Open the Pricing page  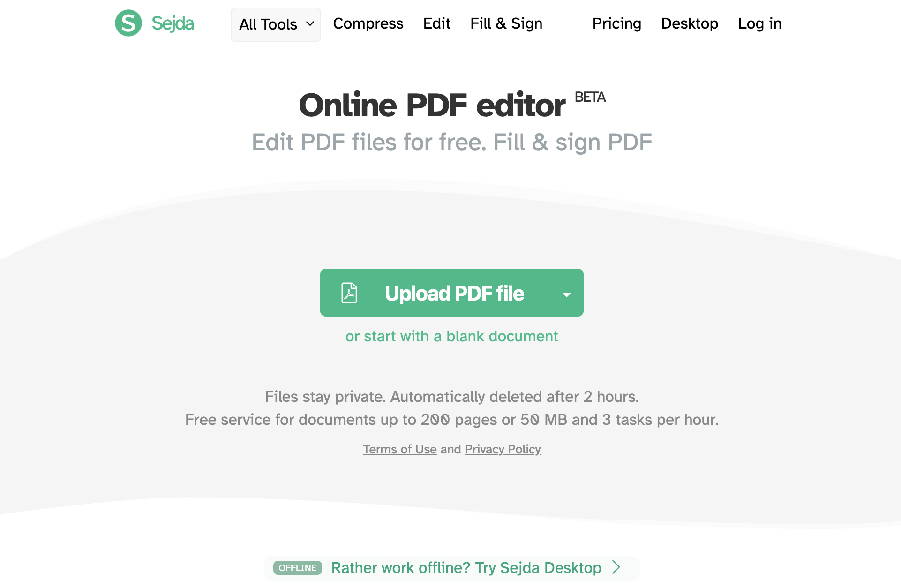(616, 23)
